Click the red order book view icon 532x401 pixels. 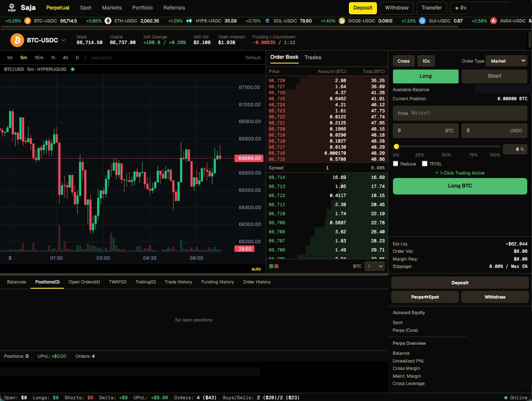(276, 266)
